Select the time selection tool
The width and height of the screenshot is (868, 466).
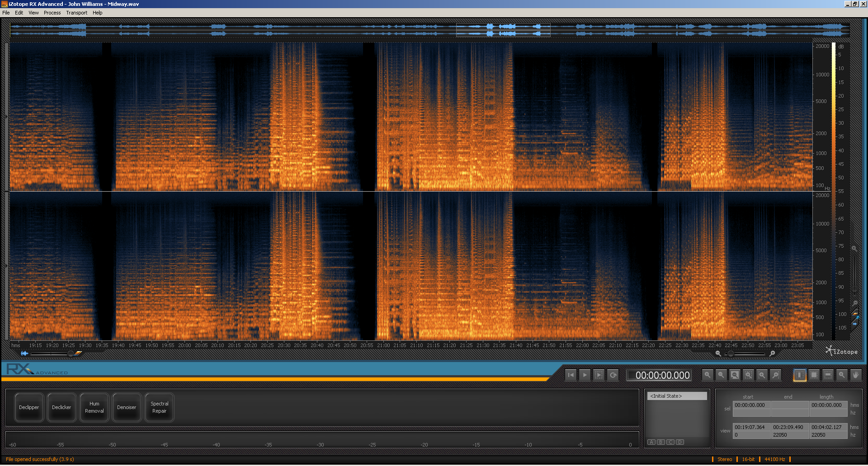pos(800,375)
